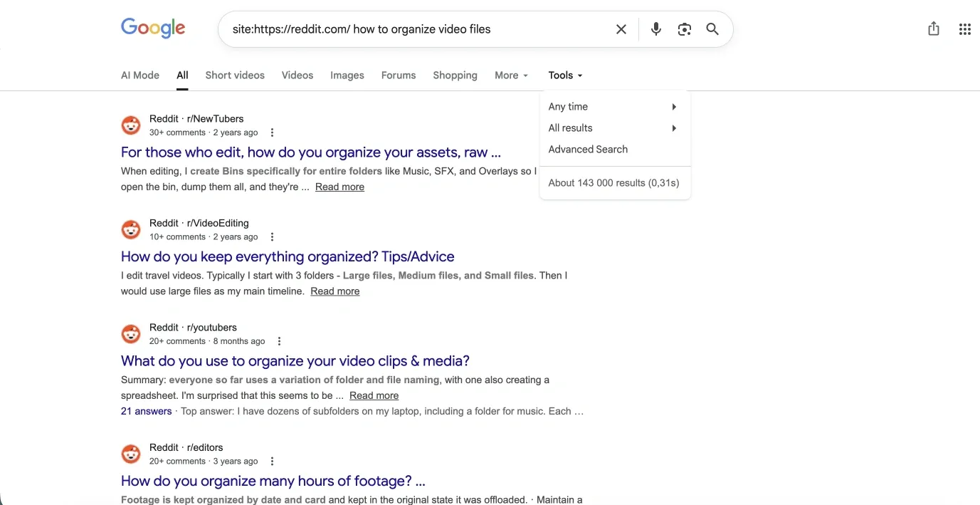980x505 pixels.
Task: Click inside the search query input field
Action: coord(420,29)
